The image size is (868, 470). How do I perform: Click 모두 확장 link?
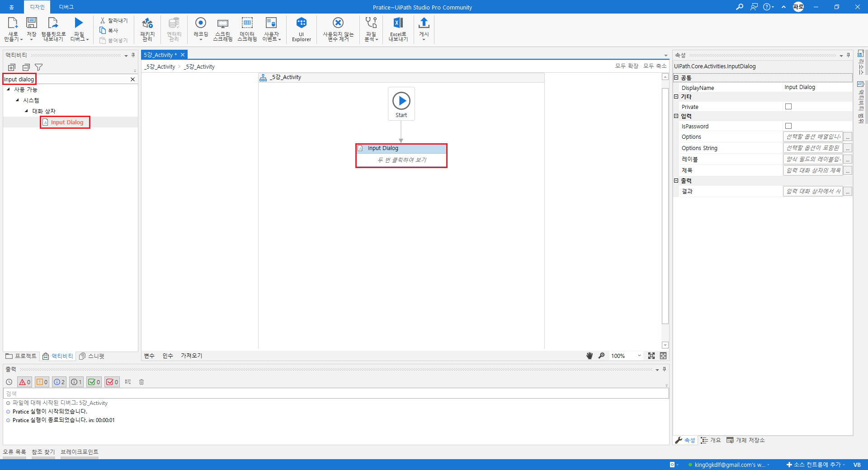point(627,66)
